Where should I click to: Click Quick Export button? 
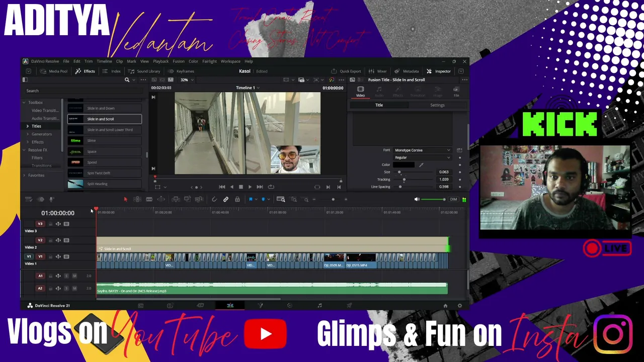pyautogui.click(x=346, y=71)
